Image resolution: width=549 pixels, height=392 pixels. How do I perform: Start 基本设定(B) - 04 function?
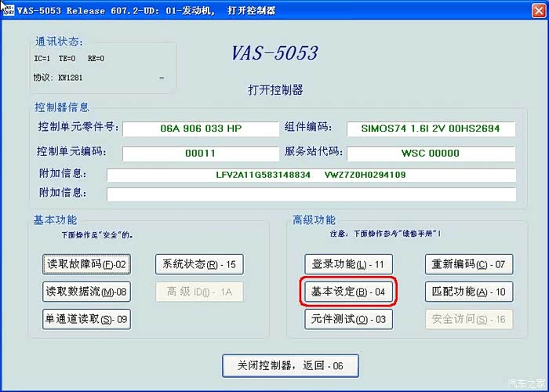pyautogui.click(x=348, y=292)
